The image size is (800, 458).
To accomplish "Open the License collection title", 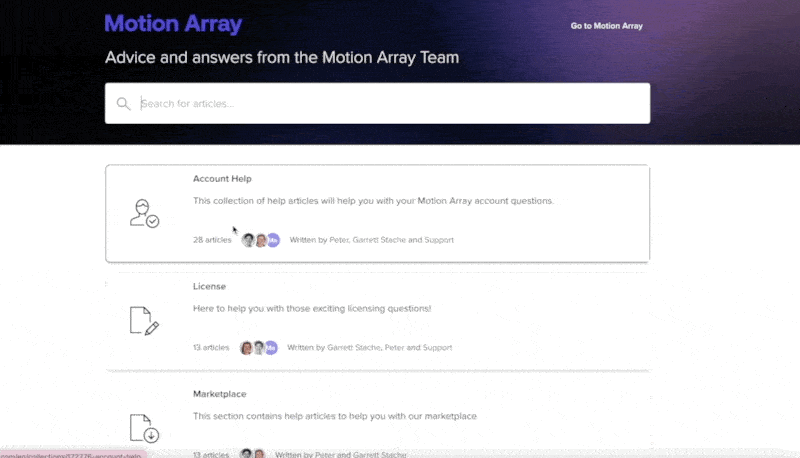I will [x=209, y=286].
